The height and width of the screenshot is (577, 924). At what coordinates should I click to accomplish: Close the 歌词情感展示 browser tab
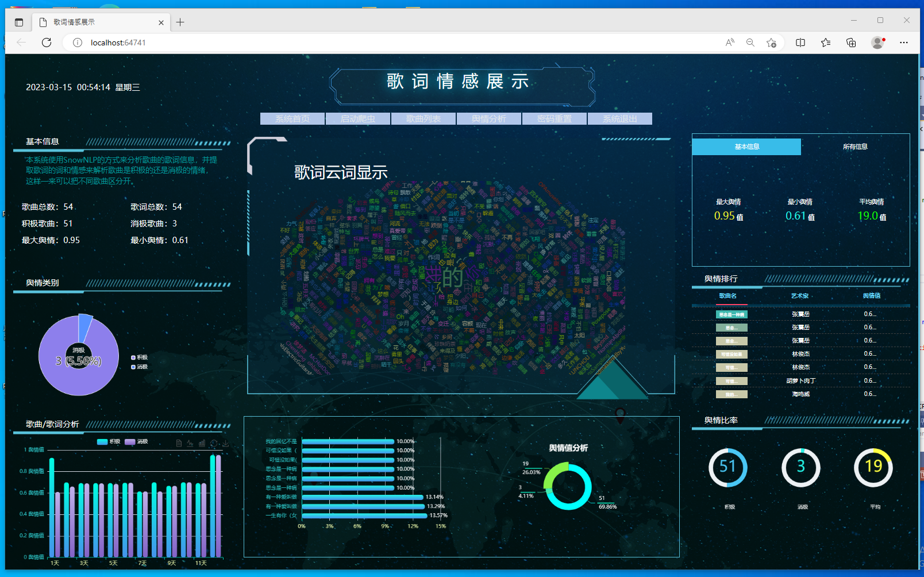pyautogui.click(x=161, y=22)
